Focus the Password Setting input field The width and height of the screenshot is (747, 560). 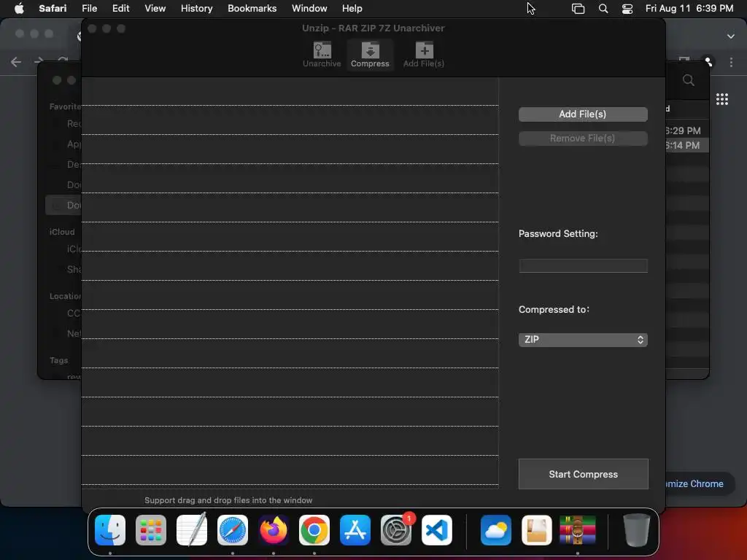[583, 265]
